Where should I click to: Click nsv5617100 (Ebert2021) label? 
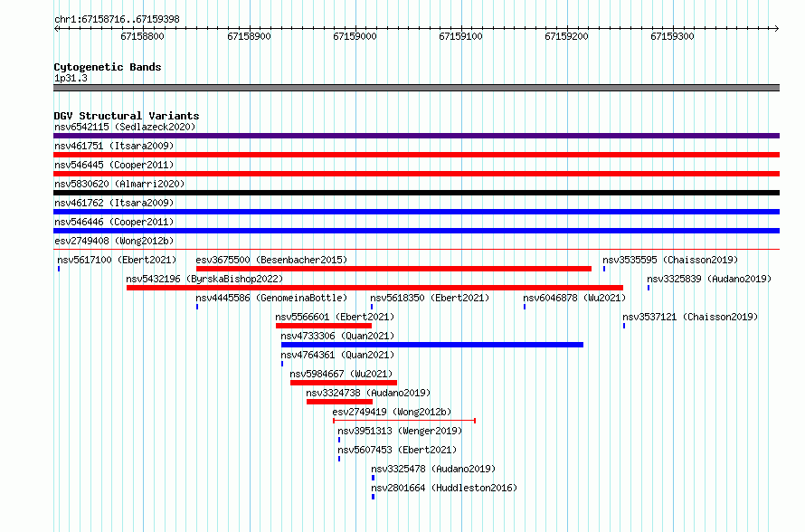point(117,260)
